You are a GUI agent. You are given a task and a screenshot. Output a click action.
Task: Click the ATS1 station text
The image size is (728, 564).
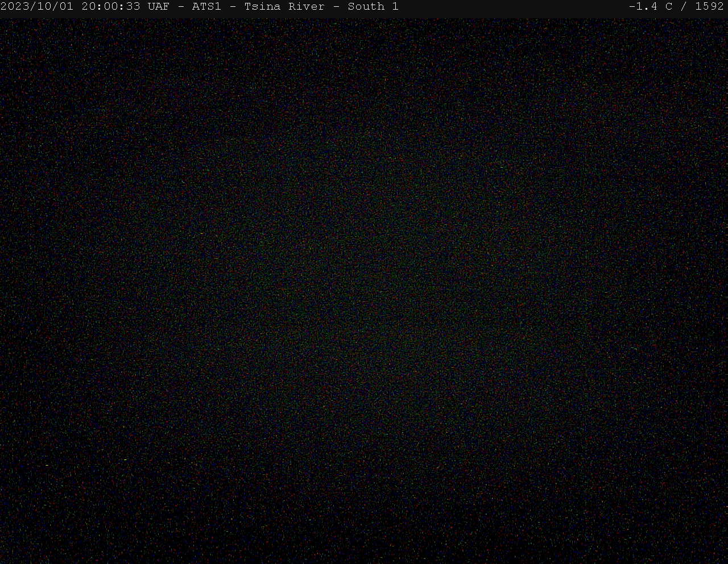click(x=206, y=7)
